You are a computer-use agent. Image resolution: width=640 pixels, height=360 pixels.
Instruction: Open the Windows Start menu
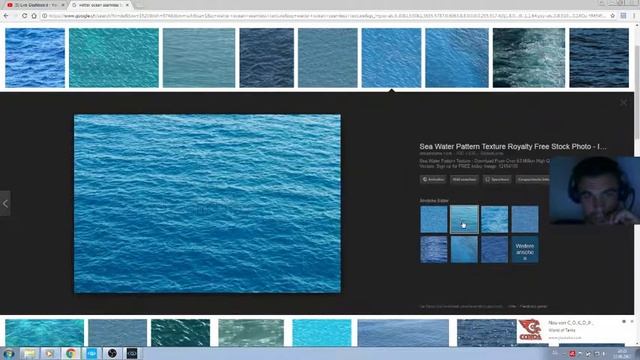click(9, 353)
